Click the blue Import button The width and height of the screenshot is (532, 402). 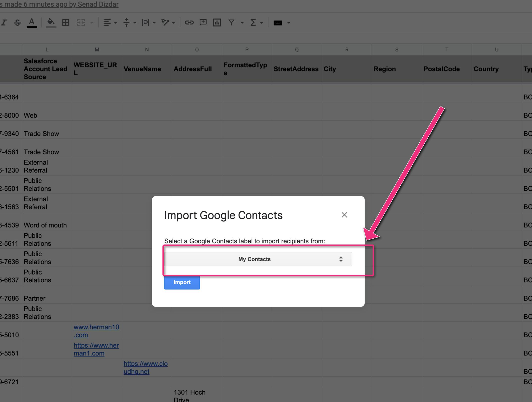coord(182,282)
